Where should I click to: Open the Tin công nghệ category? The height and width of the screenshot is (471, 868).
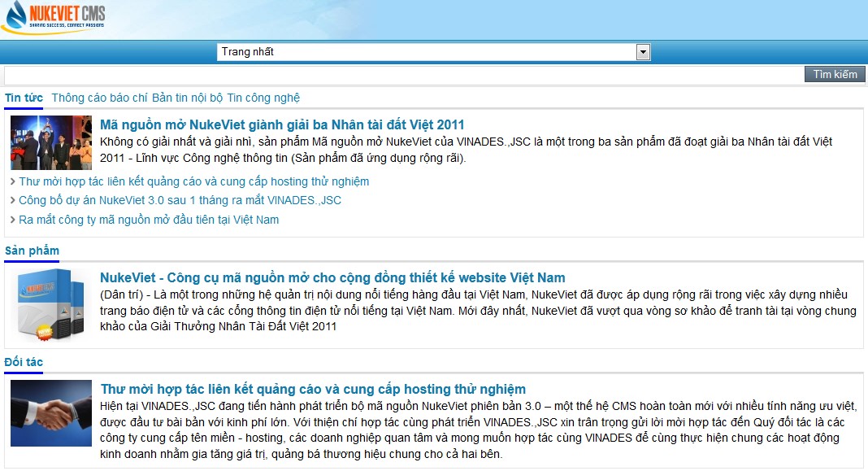coord(263,98)
